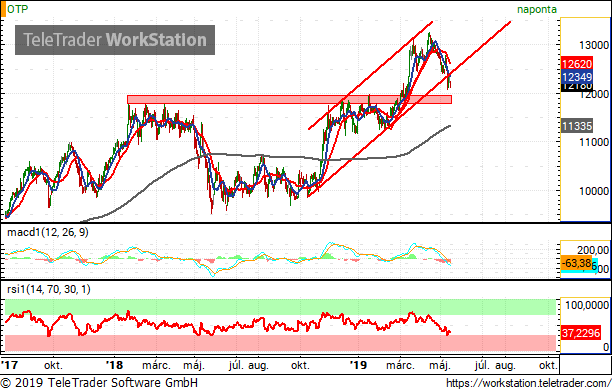Viewport: 612px width, 392px height.
Task: Click the MACD value -63,38 tag
Action: click(576, 263)
